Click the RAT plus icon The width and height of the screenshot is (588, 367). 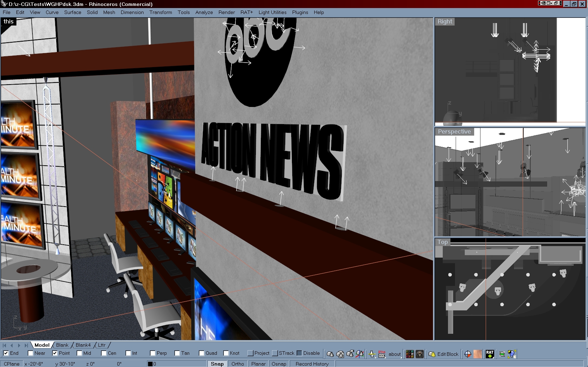490,354
